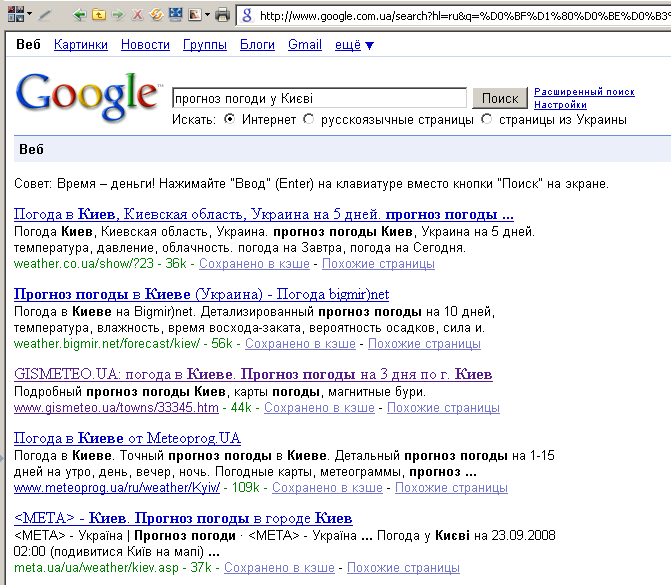Click the green weather.co.ua/show/?23 URL text

[x=83, y=264]
